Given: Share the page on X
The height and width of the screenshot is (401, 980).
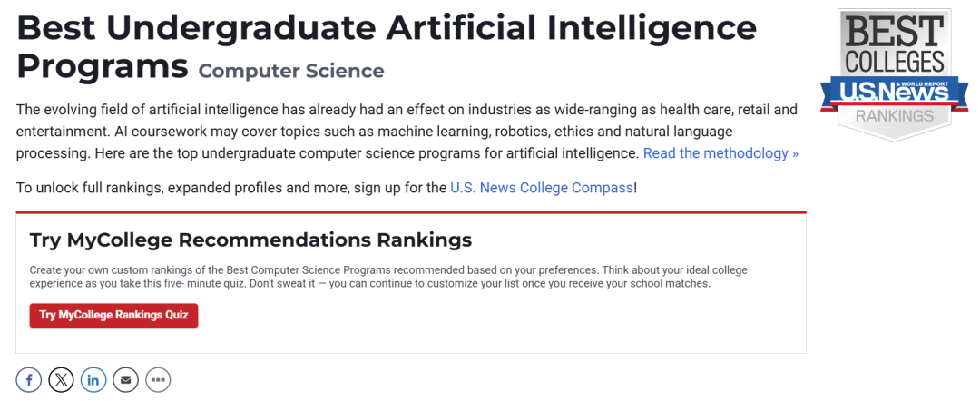Looking at the screenshot, I should (61, 379).
